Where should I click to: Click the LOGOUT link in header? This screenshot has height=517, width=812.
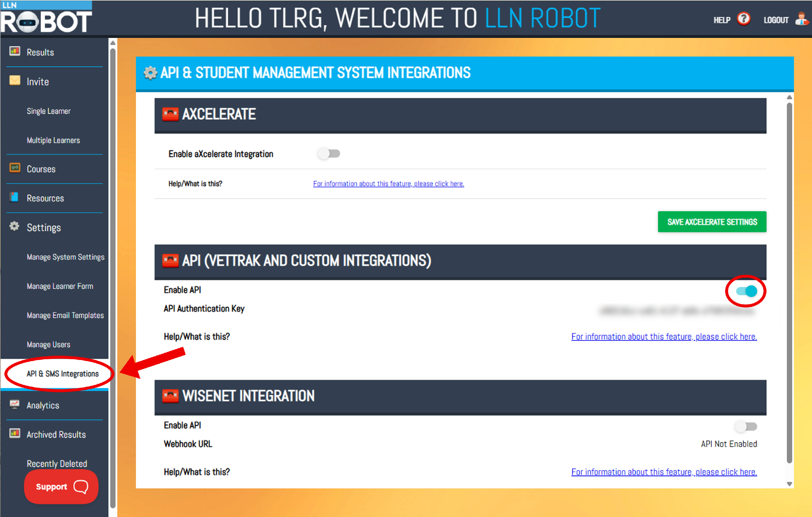click(x=776, y=20)
